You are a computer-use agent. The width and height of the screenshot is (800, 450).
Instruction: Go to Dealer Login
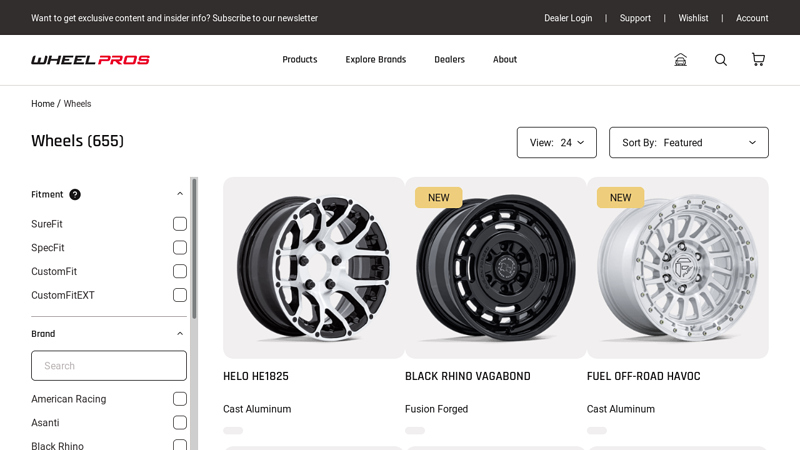568,18
